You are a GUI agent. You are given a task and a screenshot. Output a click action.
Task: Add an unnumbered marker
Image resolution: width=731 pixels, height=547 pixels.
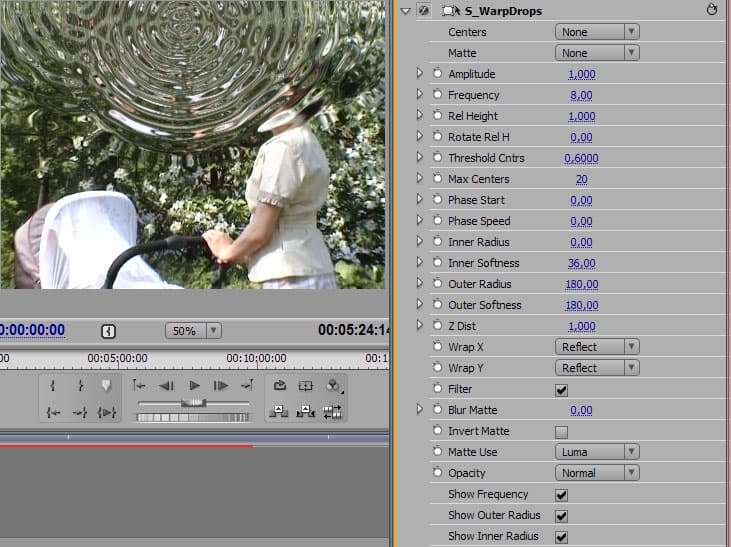[106, 386]
